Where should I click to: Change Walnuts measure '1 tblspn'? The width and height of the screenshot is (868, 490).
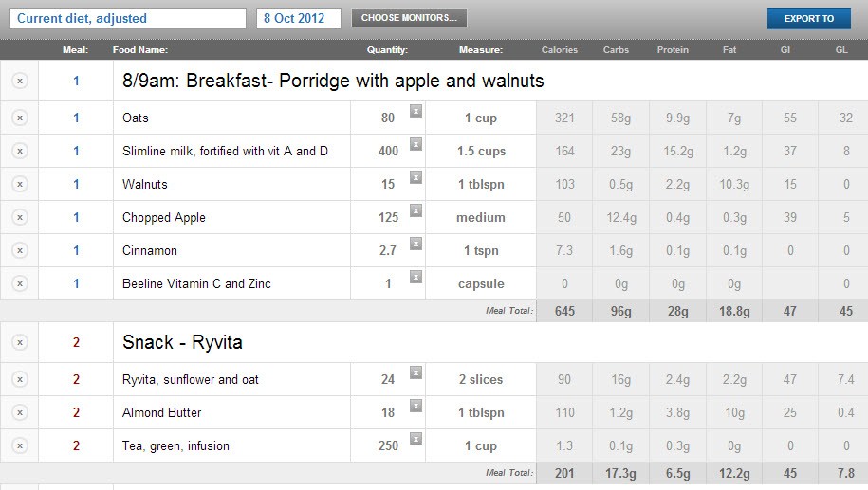[x=481, y=184]
